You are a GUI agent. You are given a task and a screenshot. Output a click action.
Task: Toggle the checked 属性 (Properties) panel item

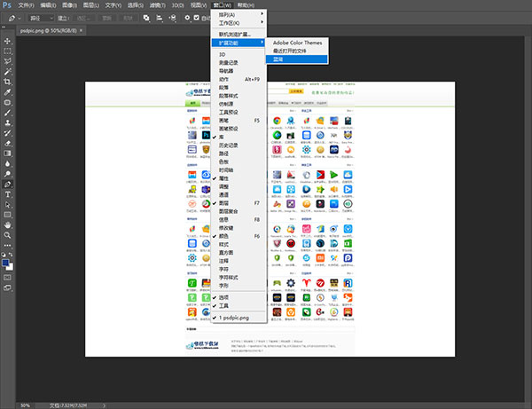[x=239, y=178]
